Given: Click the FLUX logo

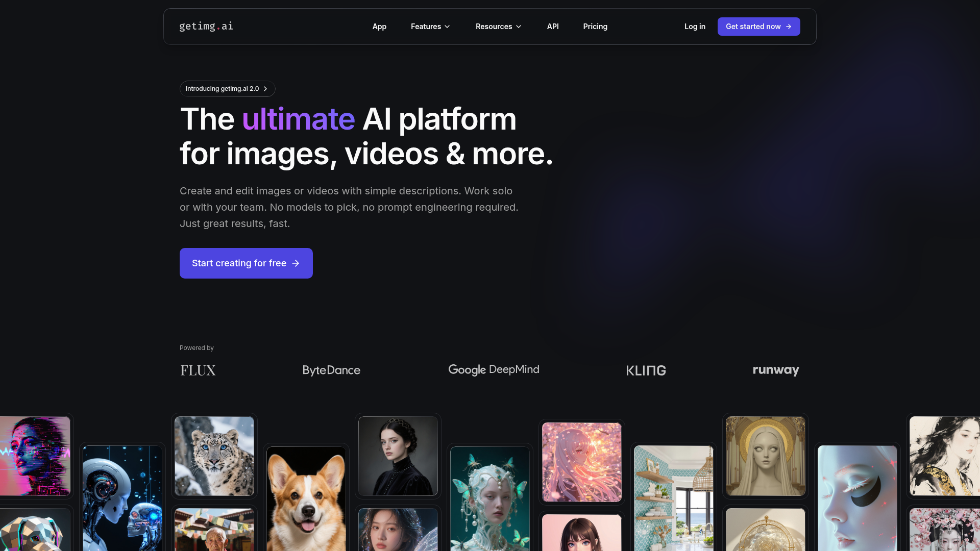Looking at the screenshot, I should pyautogui.click(x=198, y=370).
